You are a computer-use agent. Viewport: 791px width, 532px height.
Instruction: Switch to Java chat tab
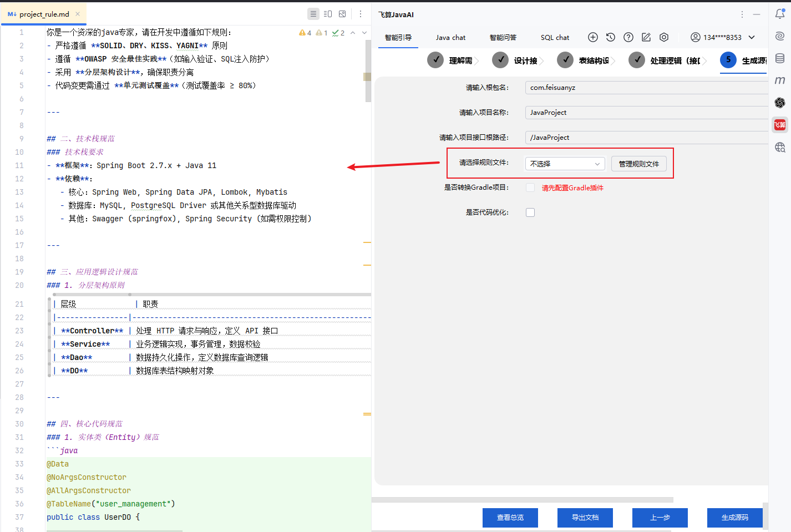pyautogui.click(x=450, y=38)
